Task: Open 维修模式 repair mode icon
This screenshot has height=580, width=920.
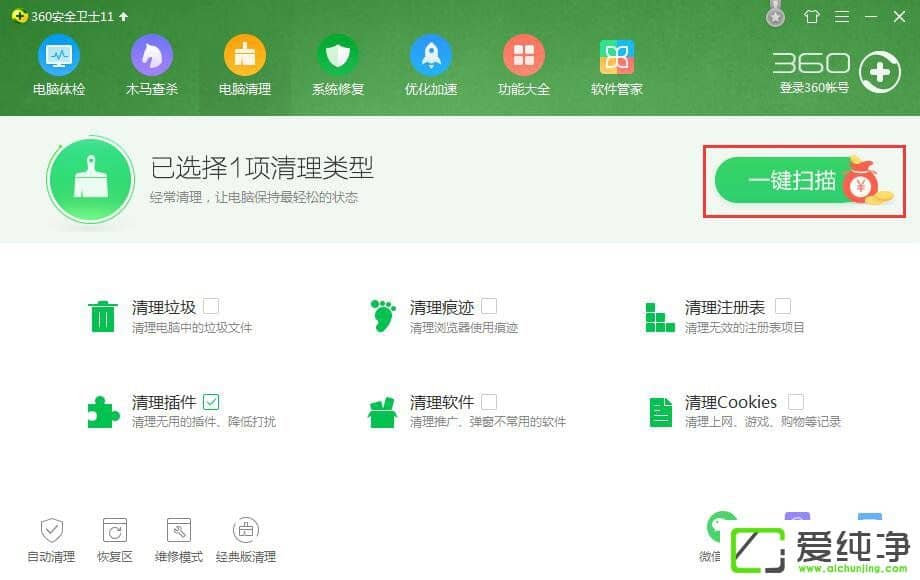Action: [179, 530]
